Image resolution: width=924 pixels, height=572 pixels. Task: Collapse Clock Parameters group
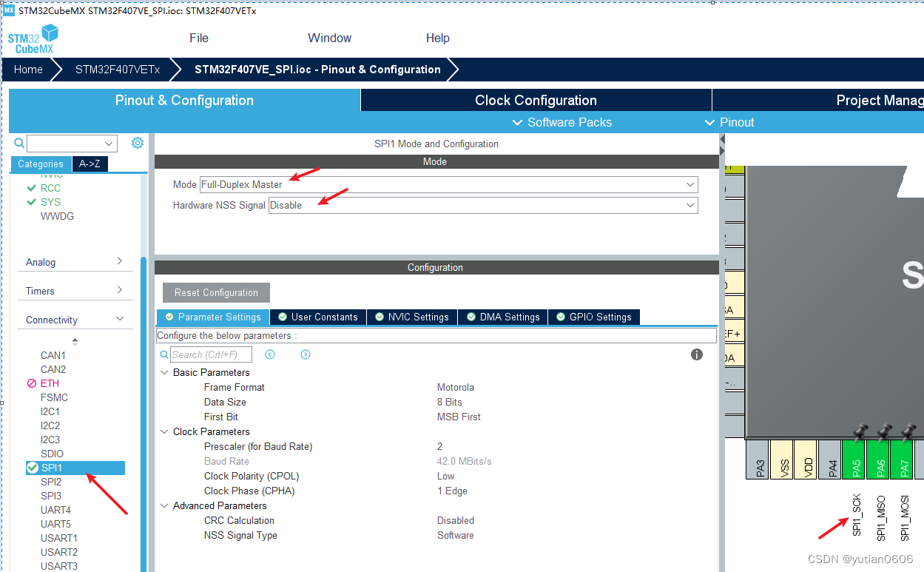point(164,431)
